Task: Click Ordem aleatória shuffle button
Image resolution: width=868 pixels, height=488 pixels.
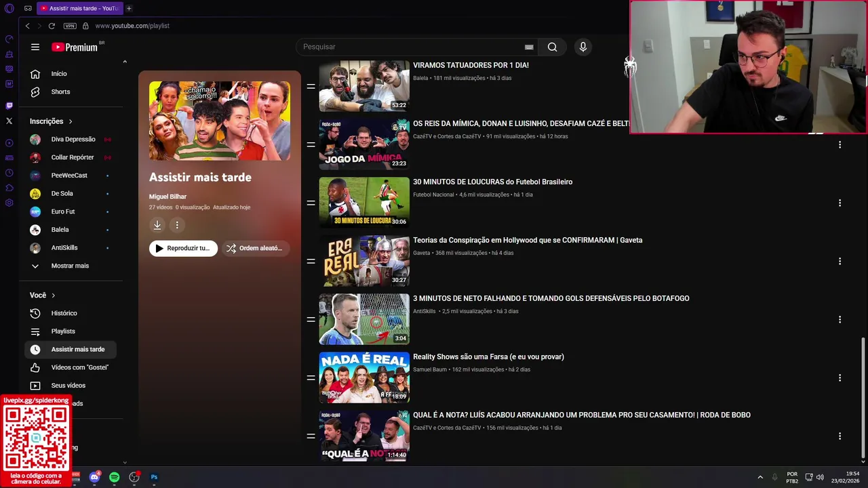Action: (x=256, y=248)
